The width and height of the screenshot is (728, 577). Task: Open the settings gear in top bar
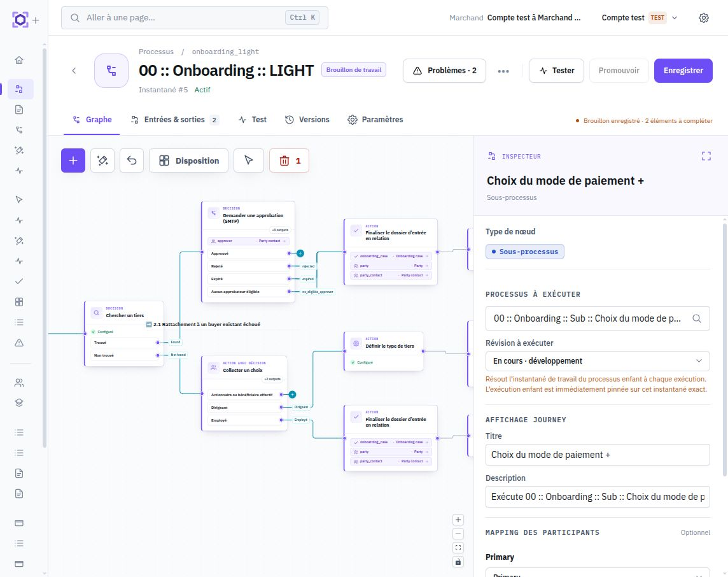[x=704, y=18]
